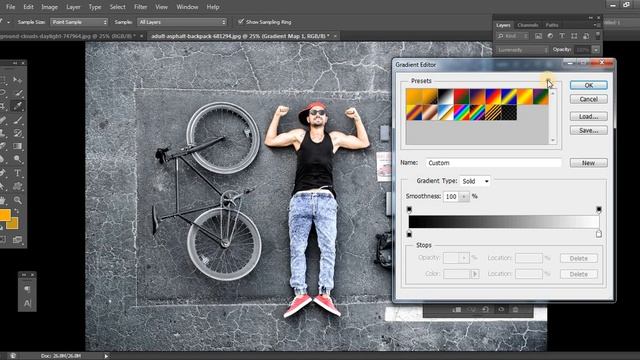Pick the Red, Green gradient preset
This screenshot has width=640, height=360.
[x=462, y=97]
